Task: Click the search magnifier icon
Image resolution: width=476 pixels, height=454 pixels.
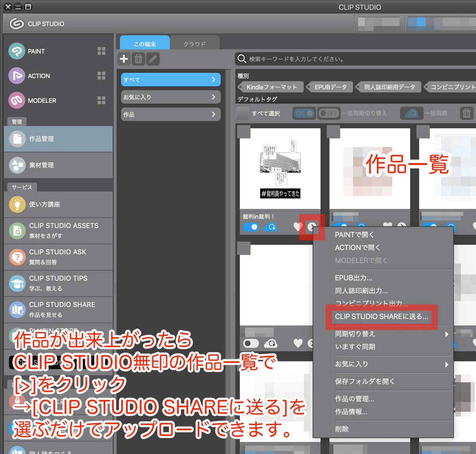Action: pos(242,59)
